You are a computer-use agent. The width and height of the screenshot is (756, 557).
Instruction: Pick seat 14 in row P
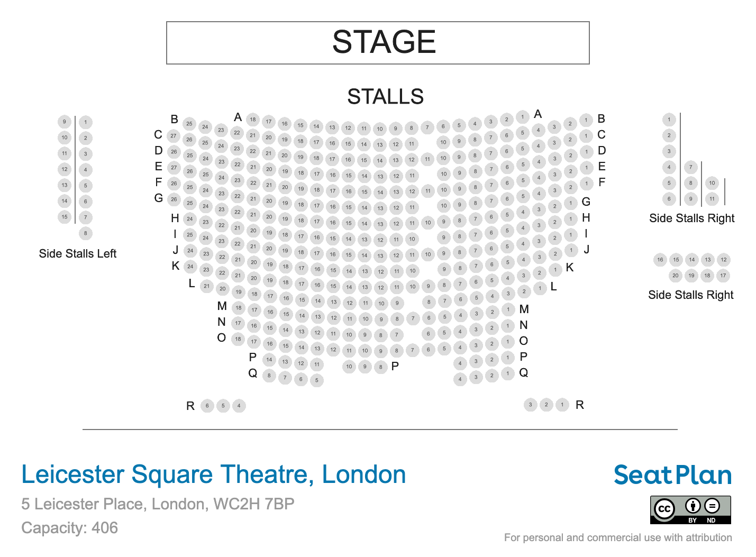click(269, 360)
